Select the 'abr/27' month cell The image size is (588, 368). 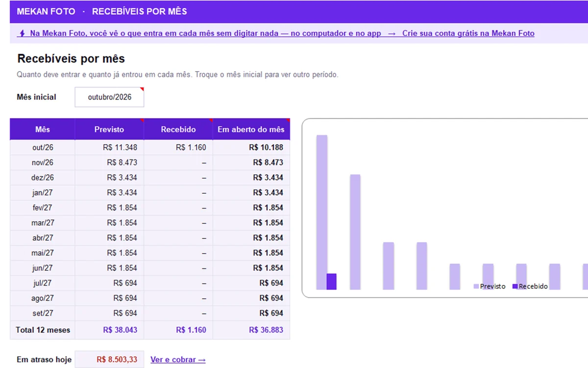point(43,238)
